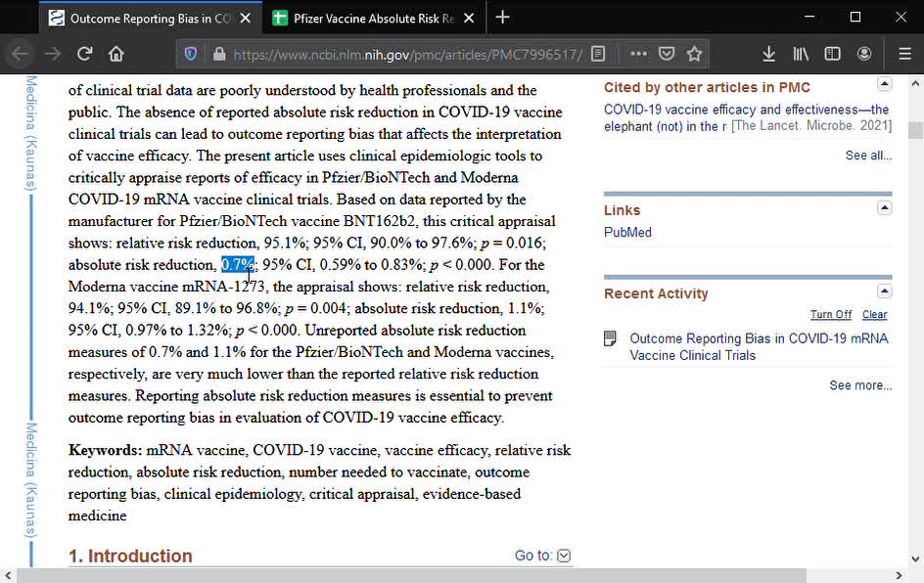Open the PubMed link
The width and height of the screenshot is (924, 583).
pos(627,232)
